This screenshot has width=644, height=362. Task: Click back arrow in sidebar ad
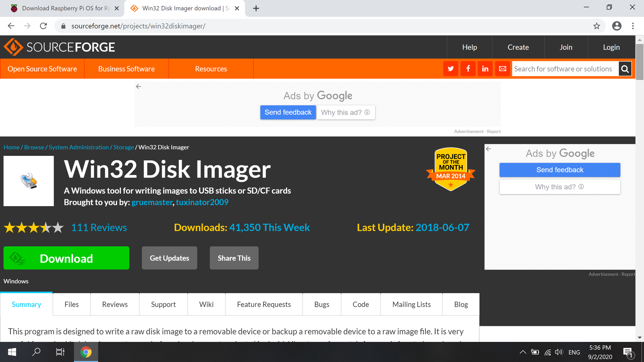pyautogui.click(x=488, y=149)
